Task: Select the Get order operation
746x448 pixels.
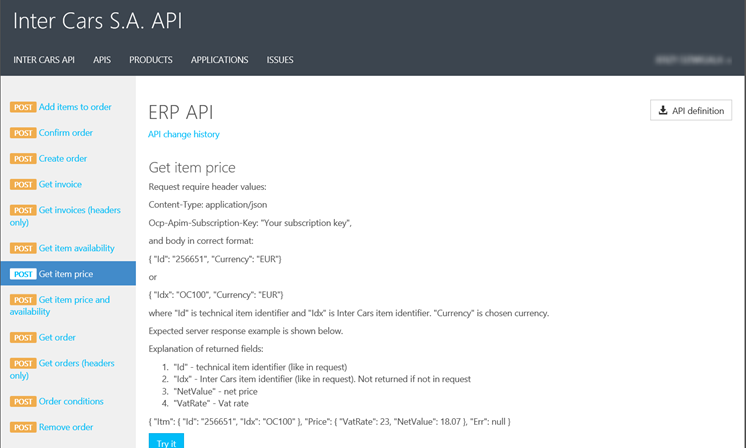Action: click(x=57, y=338)
